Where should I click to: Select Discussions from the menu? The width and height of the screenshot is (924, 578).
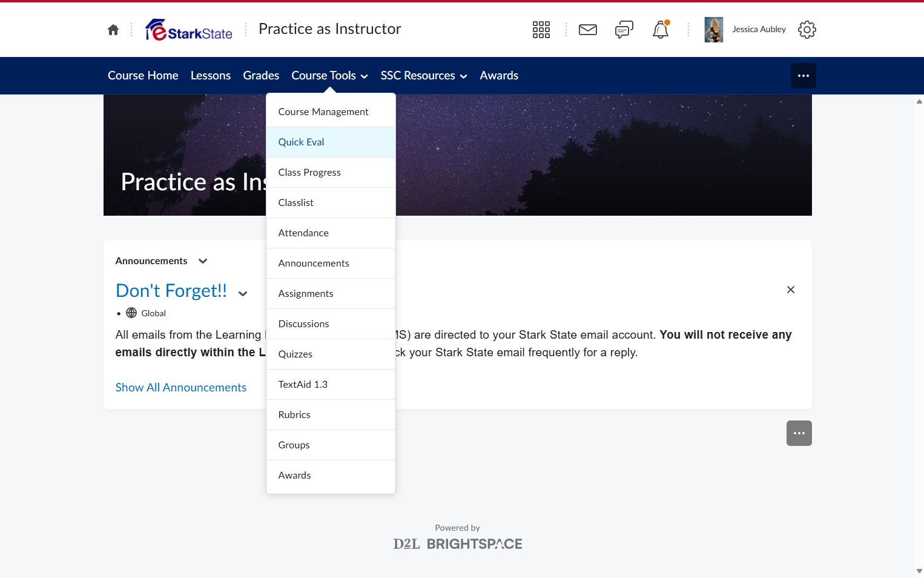(x=331, y=324)
